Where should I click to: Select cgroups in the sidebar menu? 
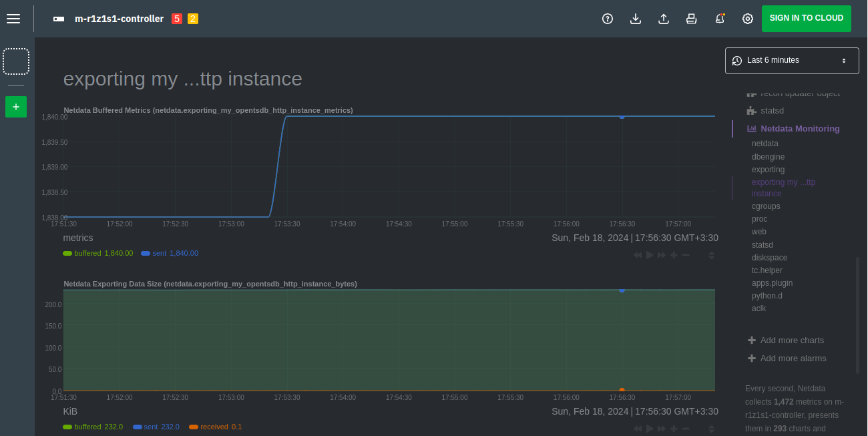pyautogui.click(x=766, y=206)
